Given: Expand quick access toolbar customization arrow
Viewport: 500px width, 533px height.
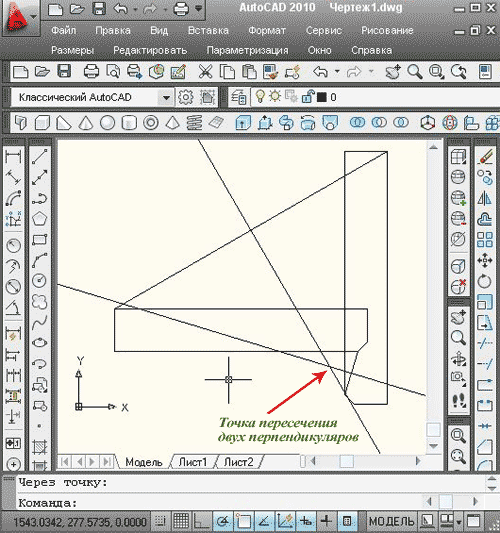Looking at the screenshot, I should tap(199, 8).
